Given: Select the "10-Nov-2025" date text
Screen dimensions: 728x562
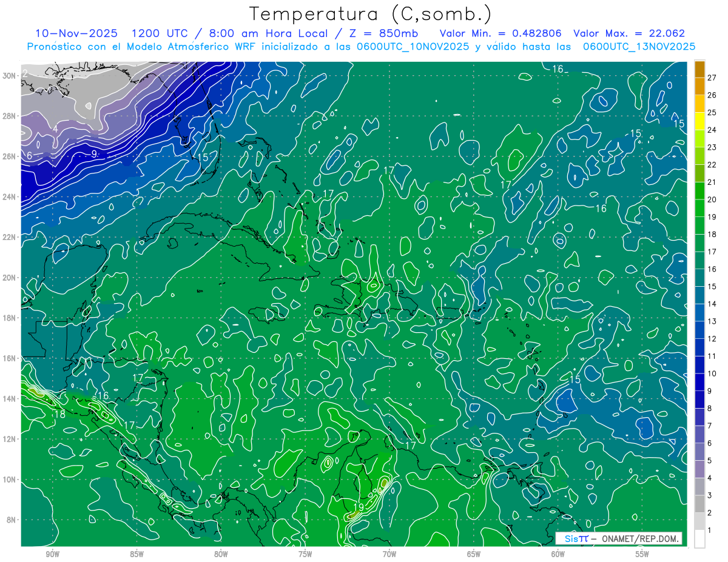Looking at the screenshot, I should 76,33.
